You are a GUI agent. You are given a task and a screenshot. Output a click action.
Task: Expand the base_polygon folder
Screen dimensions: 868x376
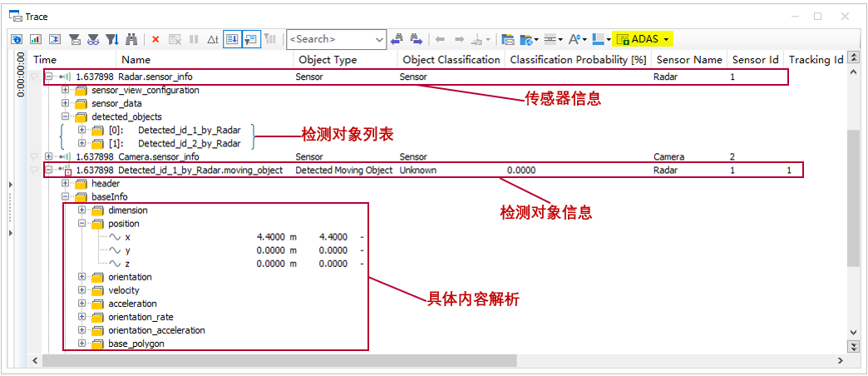[x=82, y=344]
